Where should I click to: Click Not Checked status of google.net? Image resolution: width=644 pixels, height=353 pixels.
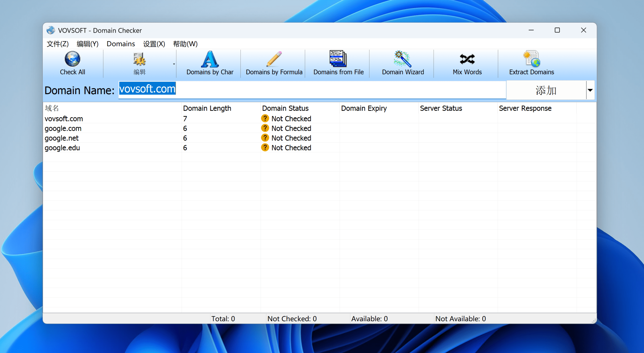point(291,138)
